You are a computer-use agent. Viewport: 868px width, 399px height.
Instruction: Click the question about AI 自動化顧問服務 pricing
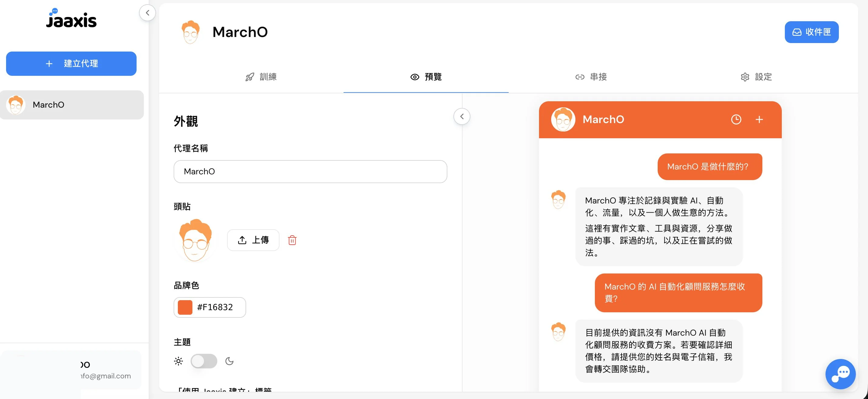coord(678,293)
